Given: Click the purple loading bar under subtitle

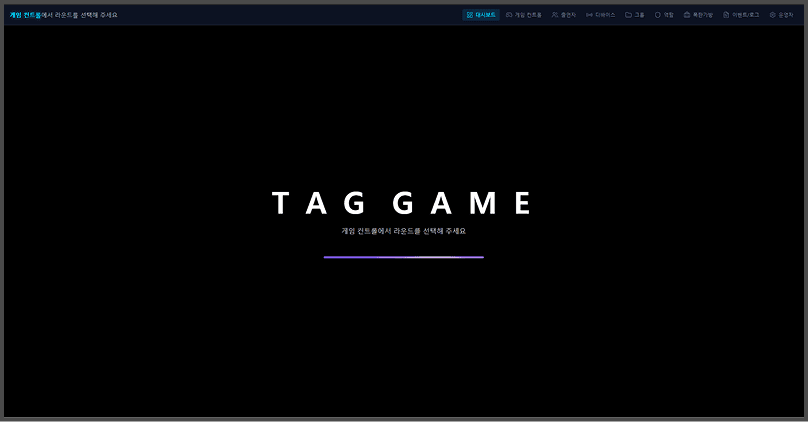Looking at the screenshot, I should [403, 257].
